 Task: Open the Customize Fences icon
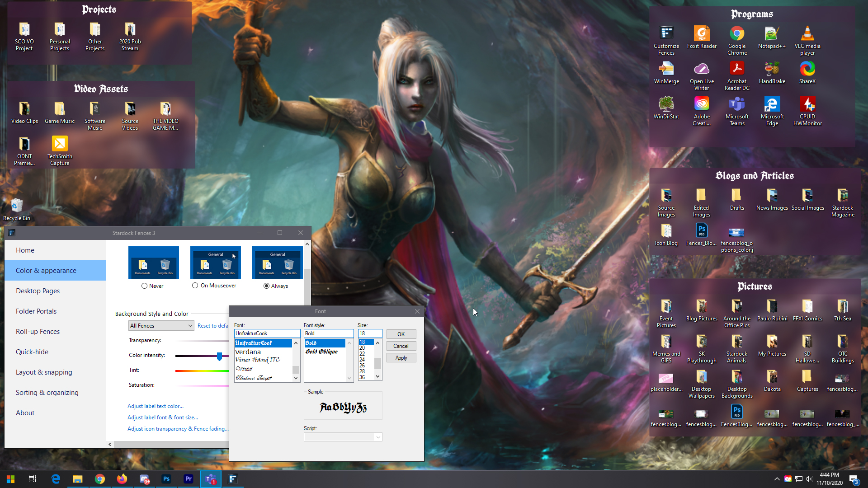(x=666, y=40)
